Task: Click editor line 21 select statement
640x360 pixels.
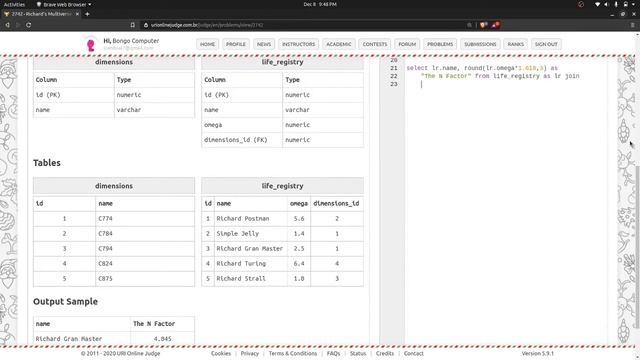Action: coord(482,68)
